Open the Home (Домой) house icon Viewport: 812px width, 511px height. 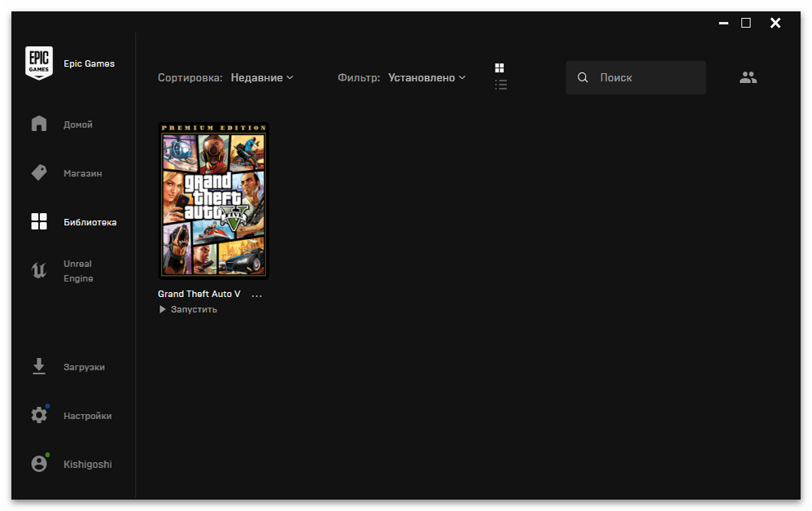39,124
